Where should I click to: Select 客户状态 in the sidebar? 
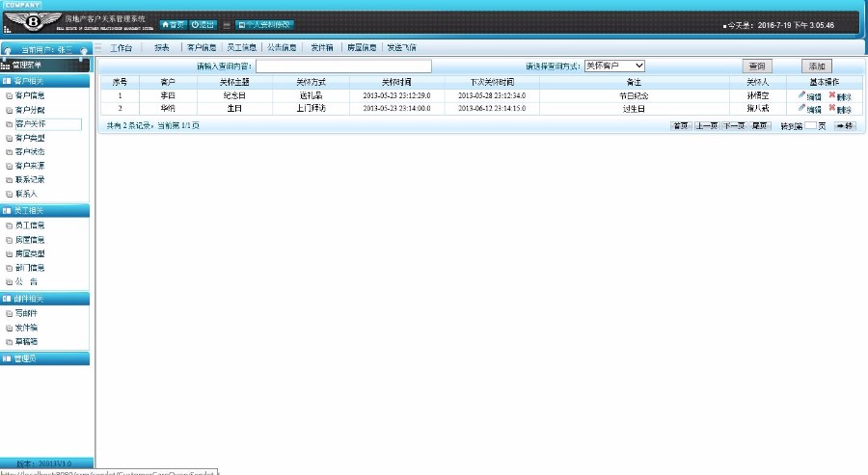pos(30,151)
